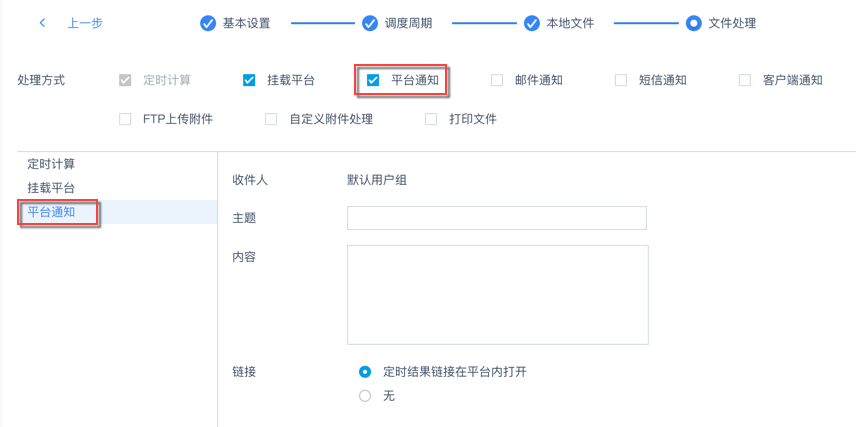This screenshot has height=427, width=856.
Task: Select 定时计算 in the left list
Action: (51, 164)
